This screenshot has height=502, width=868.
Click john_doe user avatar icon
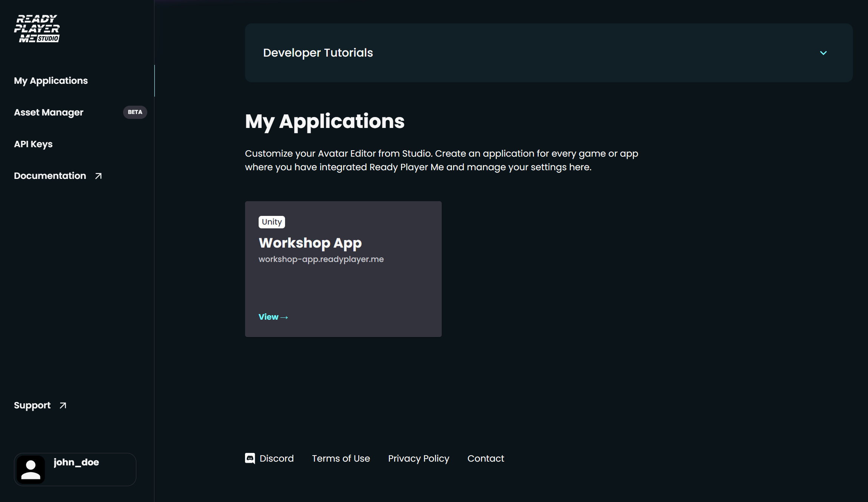point(31,470)
